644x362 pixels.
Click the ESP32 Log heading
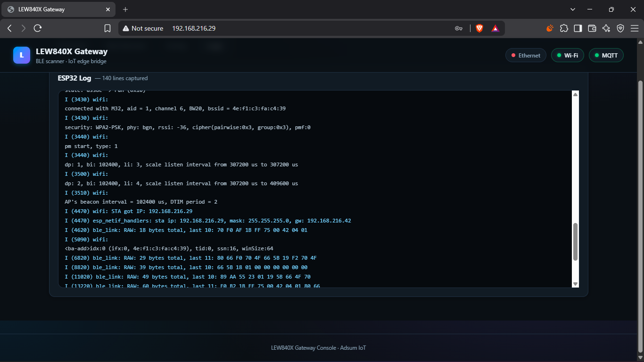pos(74,78)
